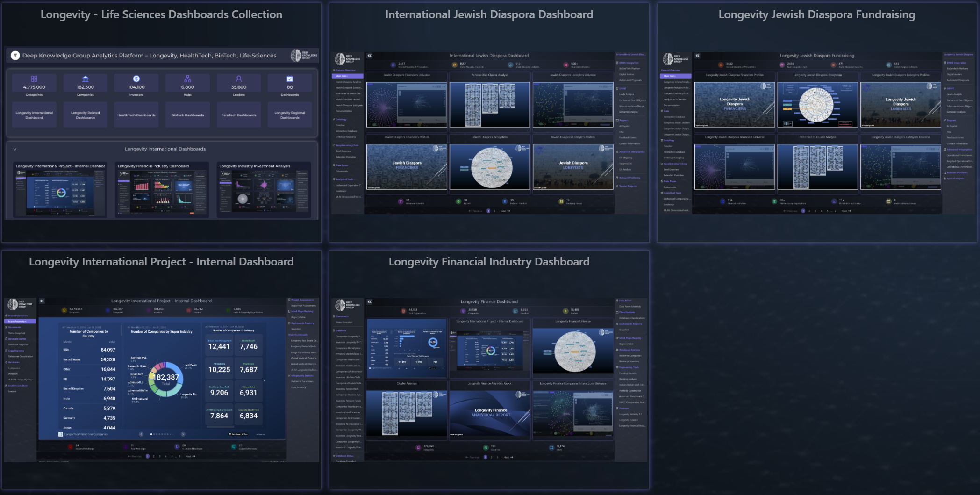Screen dimensions: 980x495
Task: Collapse sidebar in International Jewish Diaspora Dashboard
Action: coord(370,56)
